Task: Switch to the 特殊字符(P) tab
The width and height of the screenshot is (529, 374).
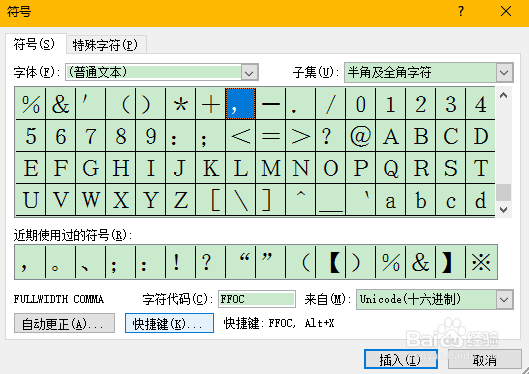Action: pyautogui.click(x=106, y=45)
